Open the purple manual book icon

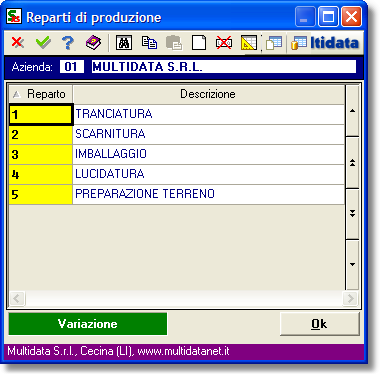(94, 43)
